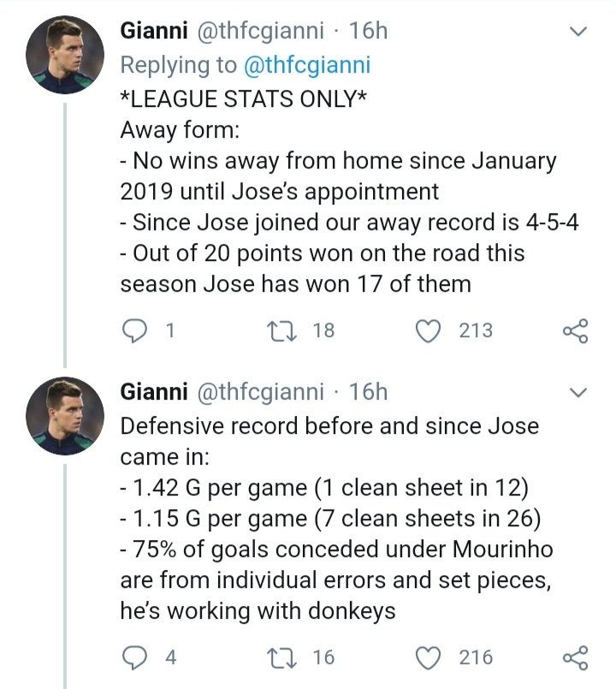This screenshot has width=616, height=689.
Task: Click the @thfcgianni handle on the defensive record tweet
Action: point(261,392)
